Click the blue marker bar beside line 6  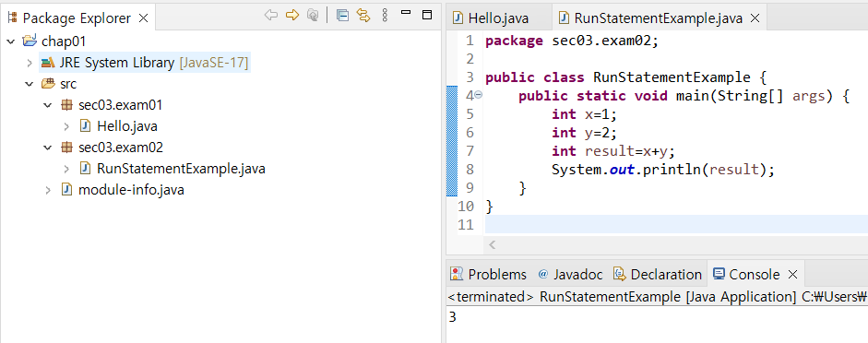pyautogui.click(x=452, y=133)
